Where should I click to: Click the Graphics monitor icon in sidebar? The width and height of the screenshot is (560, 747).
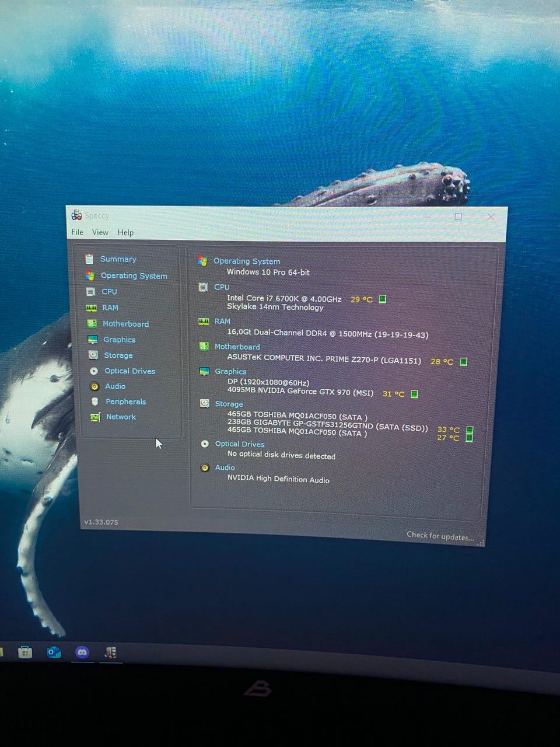(x=93, y=339)
